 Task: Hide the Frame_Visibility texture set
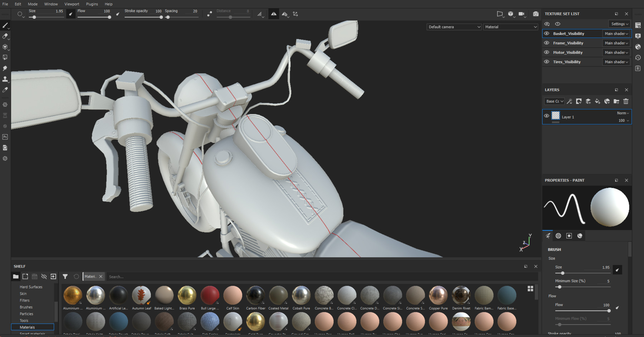click(547, 43)
